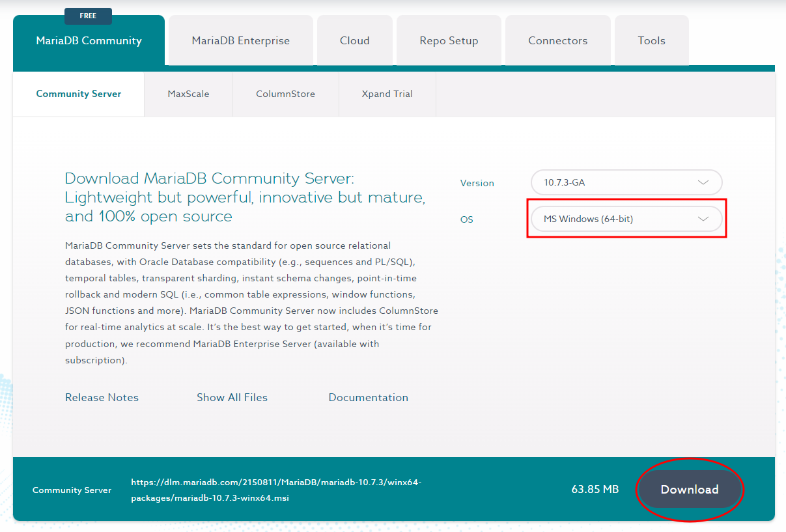
Task: Open the Cloud tab
Action: coord(355,40)
